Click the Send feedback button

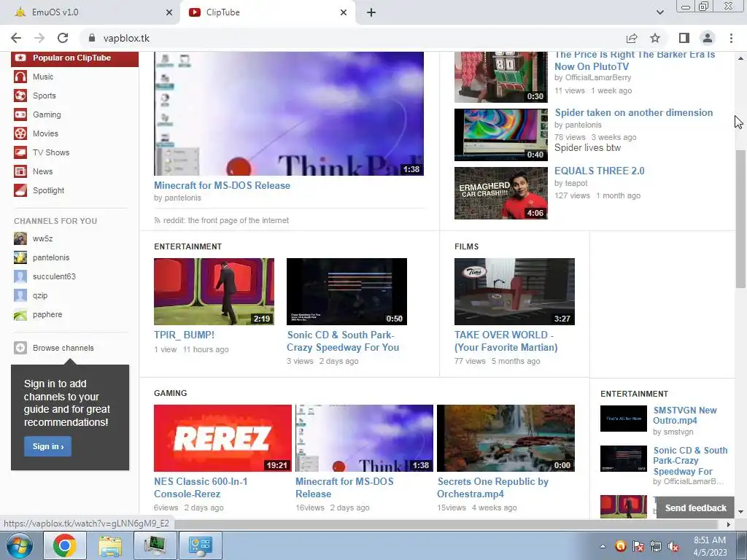pyautogui.click(x=695, y=508)
